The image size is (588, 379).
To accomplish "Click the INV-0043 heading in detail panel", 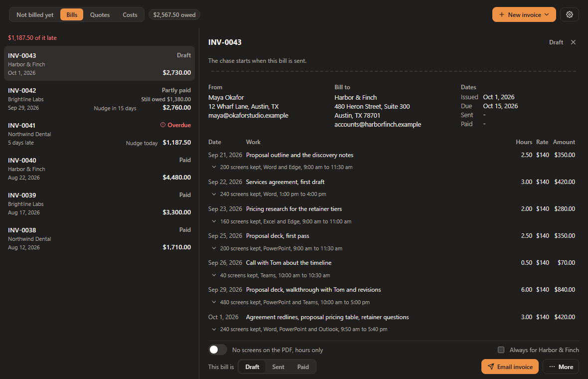I will [225, 42].
